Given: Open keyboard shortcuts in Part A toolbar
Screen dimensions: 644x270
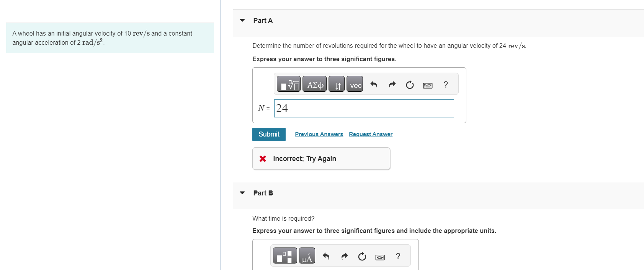Looking at the screenshot, I should pos(428,85).
